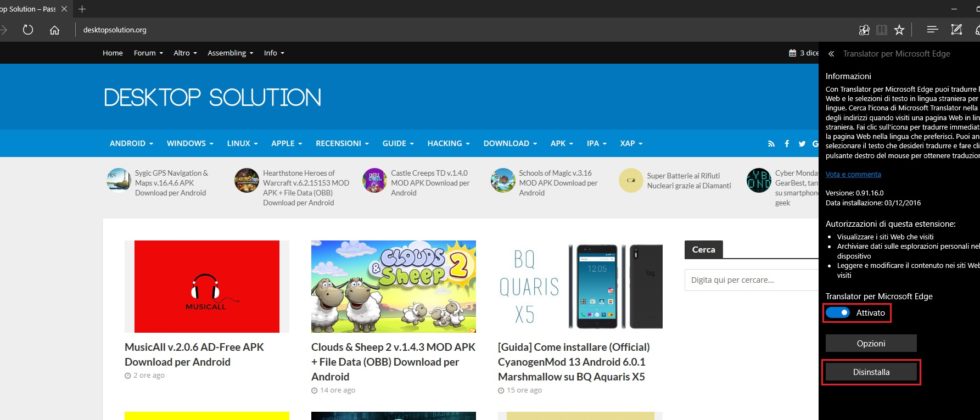
Task: Click the Super Batterie round thumbnail
Action: (x=631, y=180)
